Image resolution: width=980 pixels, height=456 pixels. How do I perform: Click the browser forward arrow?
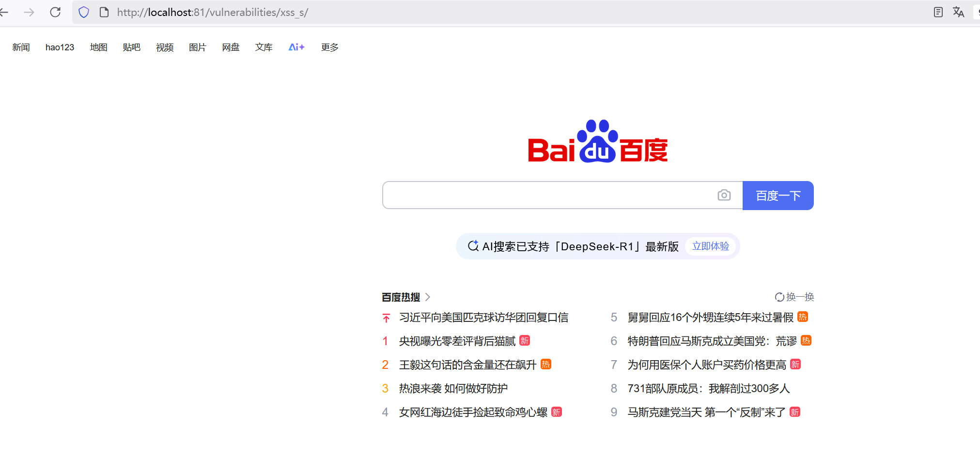pyautogui.click(x=29, y=12)
